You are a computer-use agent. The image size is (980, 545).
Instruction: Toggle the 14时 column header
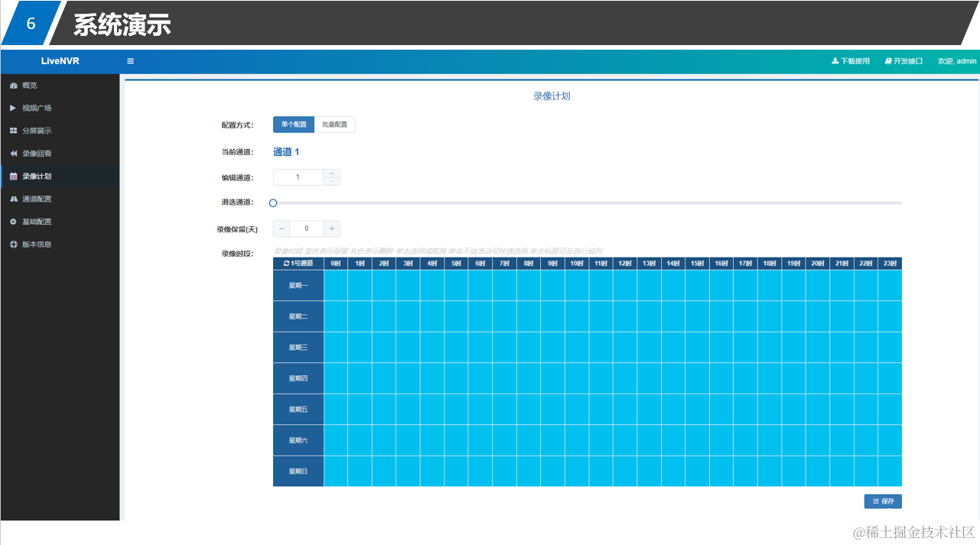[673, 263]
